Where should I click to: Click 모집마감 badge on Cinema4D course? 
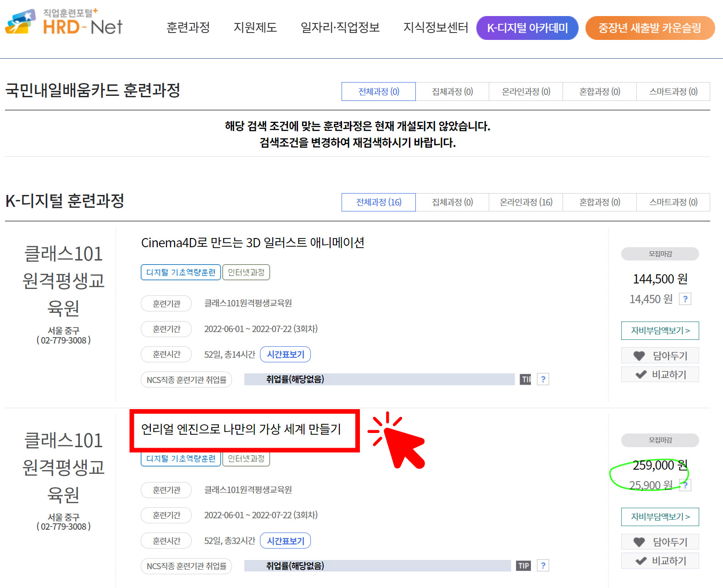click(x=660, y=254)
